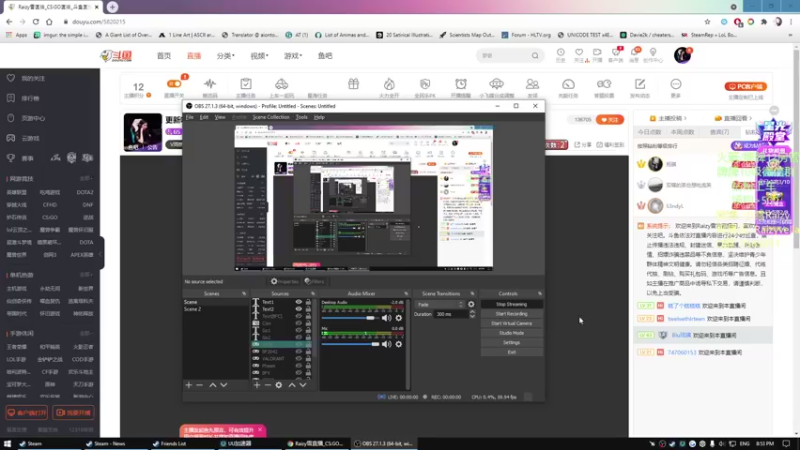The width and height of the screenshot is (800, 450).
Task: Pop out the Sources dock panel icon
Action: (313, 294)
